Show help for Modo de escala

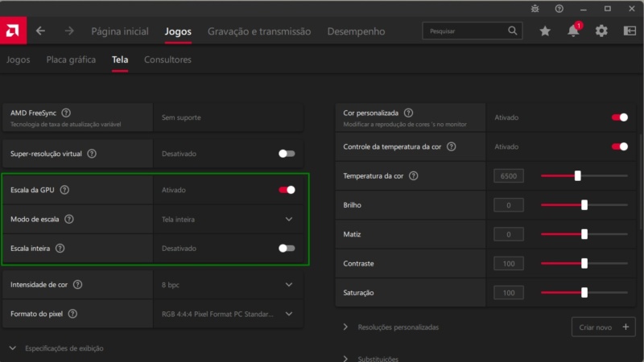coord(69,219)
